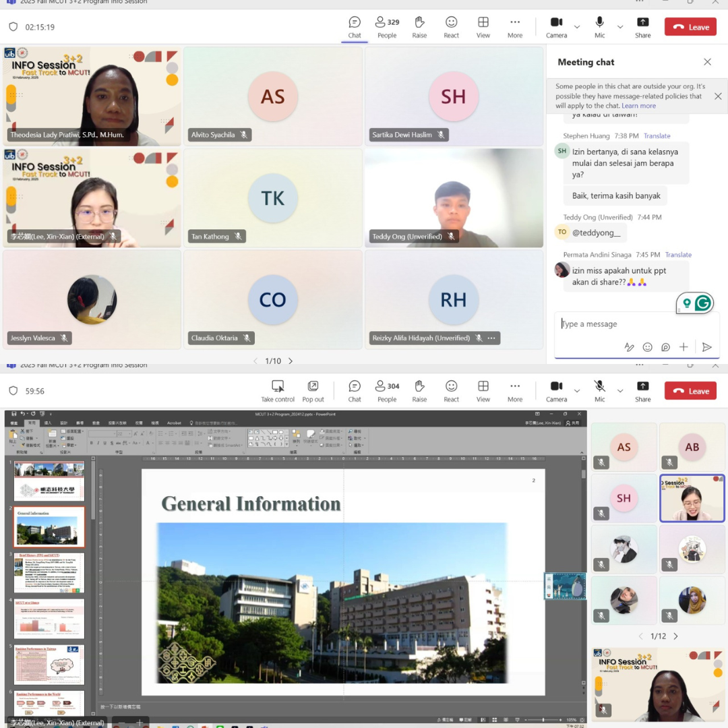728x728 pixels.
Task: Open People list showing 329 participants
Action: (387, 28)
